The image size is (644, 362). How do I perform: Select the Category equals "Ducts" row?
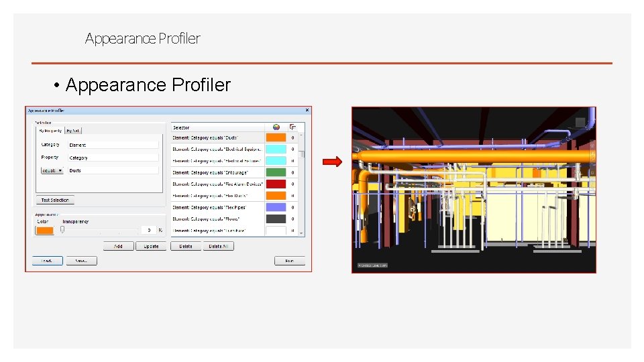coord(235,137)
